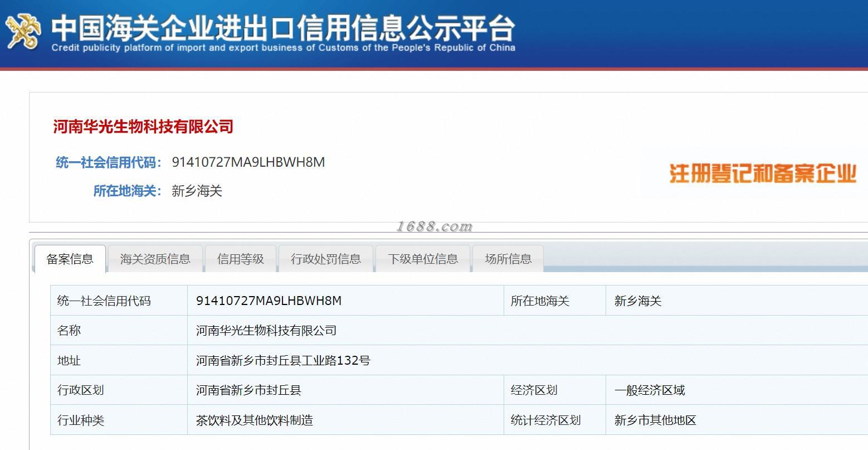Select credit code 91410727MA9LHBWH8M beside the 统一社会信用代码： label

(248, 162)
